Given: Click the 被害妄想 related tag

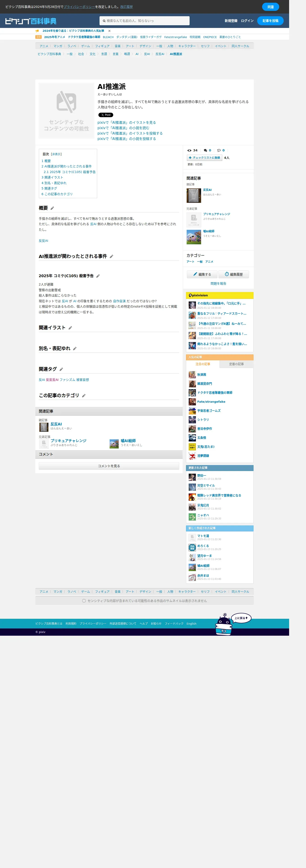Looking at the screenshot, I should coord(82,380).
